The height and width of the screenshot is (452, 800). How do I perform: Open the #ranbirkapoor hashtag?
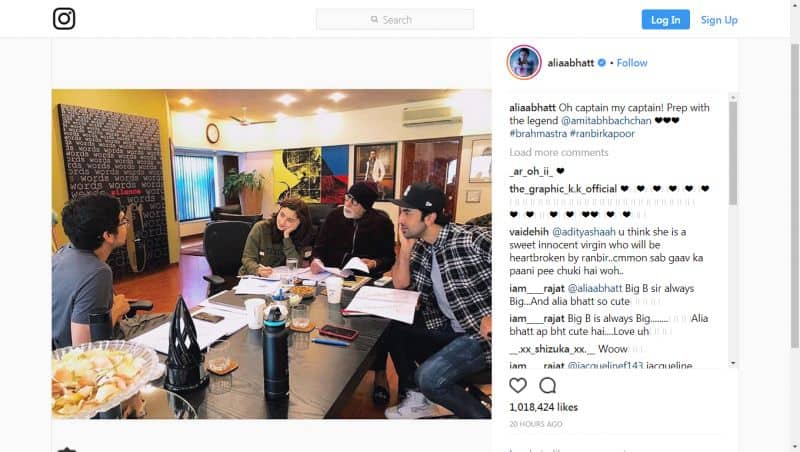tap(602, 134)
